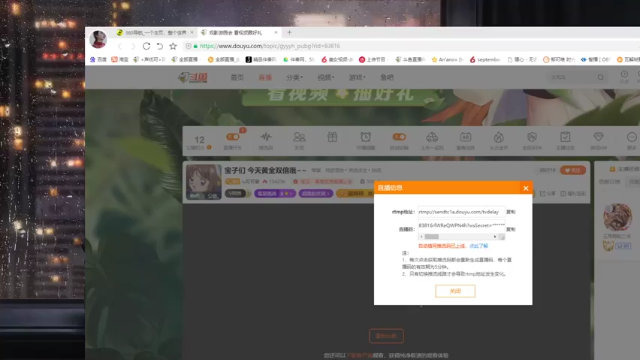Viewport: 640px width, 360px height.
Task: Open the checklist task icon
Action: pos(565,137)
